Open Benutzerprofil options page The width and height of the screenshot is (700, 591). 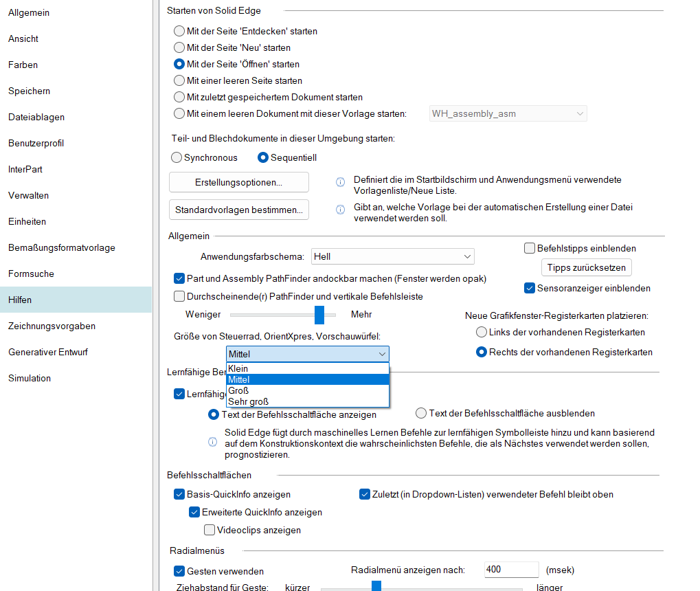coord(76,143)
